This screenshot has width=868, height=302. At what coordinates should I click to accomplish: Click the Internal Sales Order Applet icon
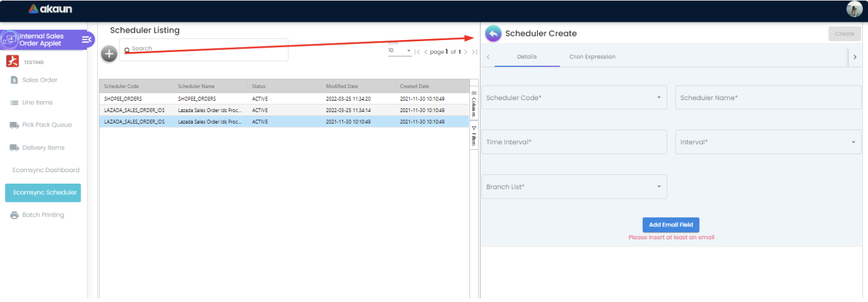pyautogui.click(x=10, y=39)
